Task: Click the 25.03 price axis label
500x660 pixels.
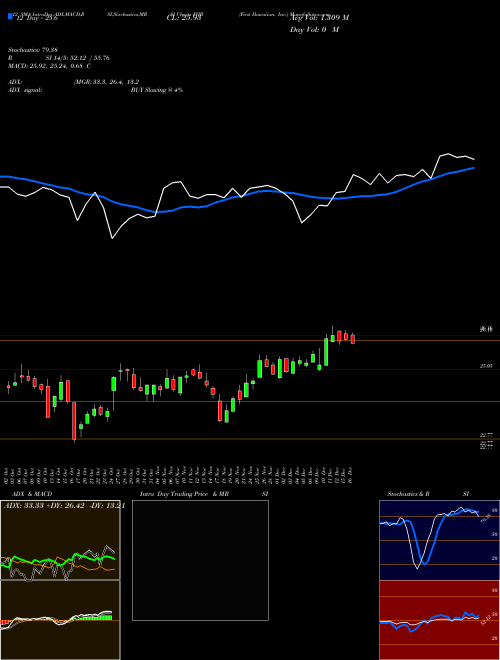Action: click(486, 366)
